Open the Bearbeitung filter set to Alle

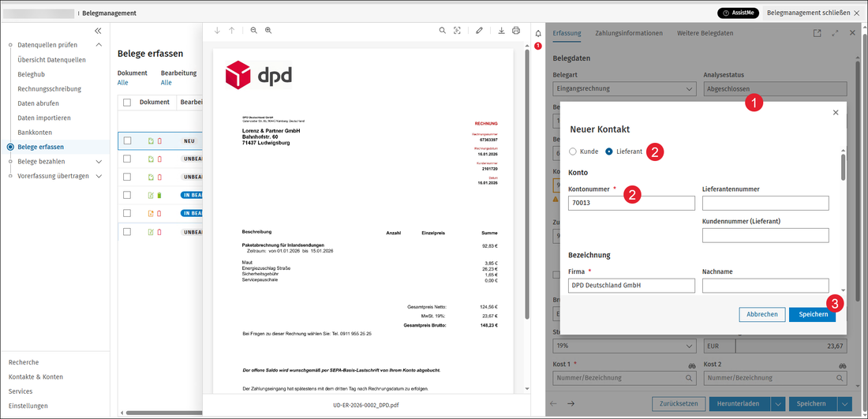tap(166, 83)
